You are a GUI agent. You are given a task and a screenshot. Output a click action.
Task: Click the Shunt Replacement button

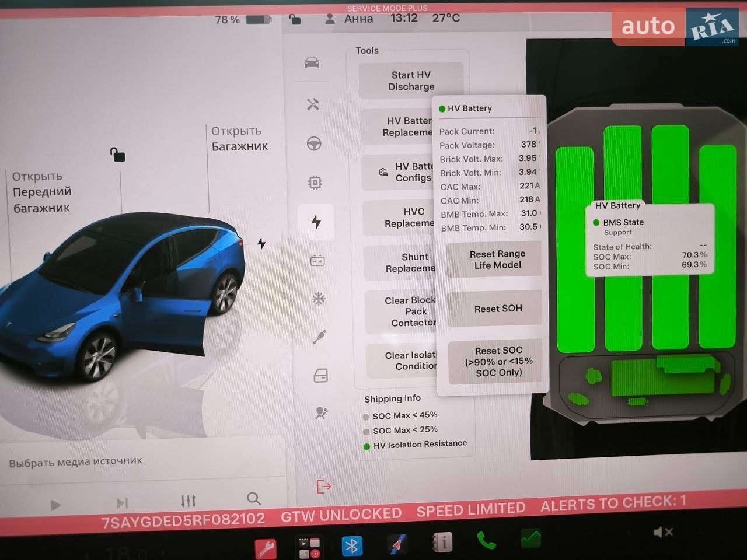401,262
